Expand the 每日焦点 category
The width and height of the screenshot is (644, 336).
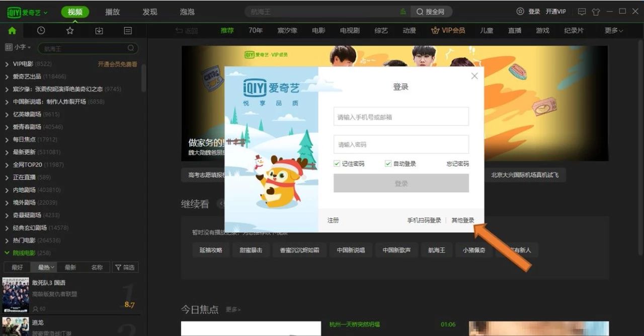click(7, 140)
